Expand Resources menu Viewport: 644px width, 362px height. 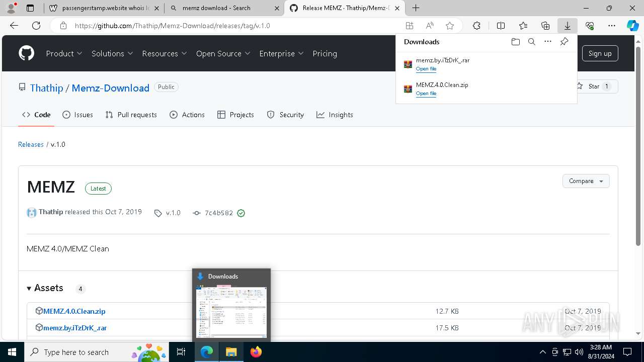click(165, 53)
